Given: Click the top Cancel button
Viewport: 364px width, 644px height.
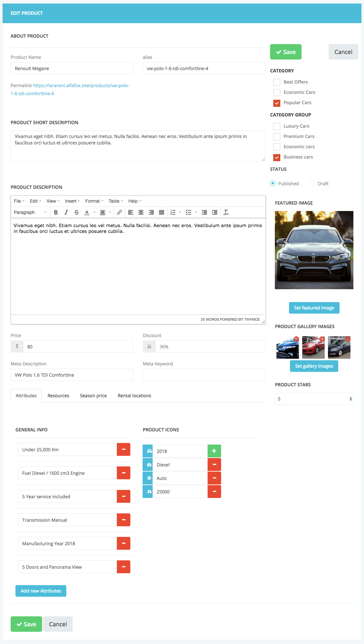Looking at the screenshot, I should (x=343, y=52).
